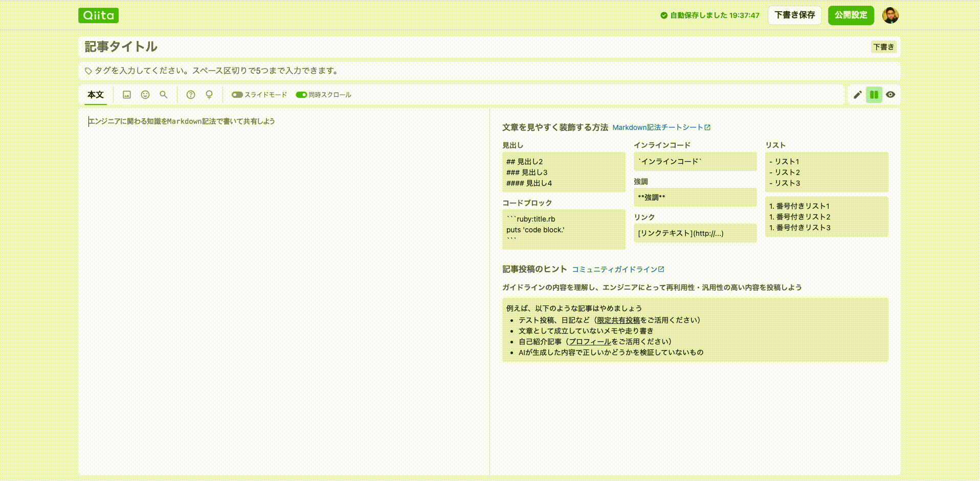Screen dimensions: 980x481
Task: Select the 本文 tab
Action: coord(96,95)
